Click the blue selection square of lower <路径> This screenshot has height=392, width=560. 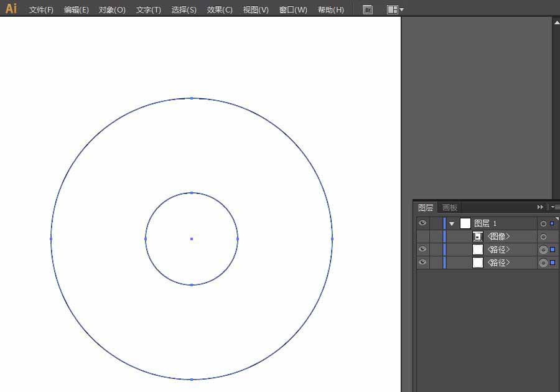[553, 263]
